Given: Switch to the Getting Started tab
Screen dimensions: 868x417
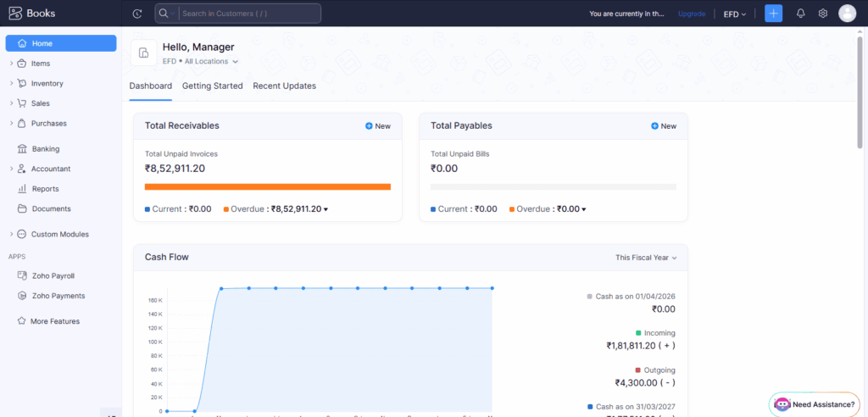Looking at the screenshot, I should click(x=213, y=86).
